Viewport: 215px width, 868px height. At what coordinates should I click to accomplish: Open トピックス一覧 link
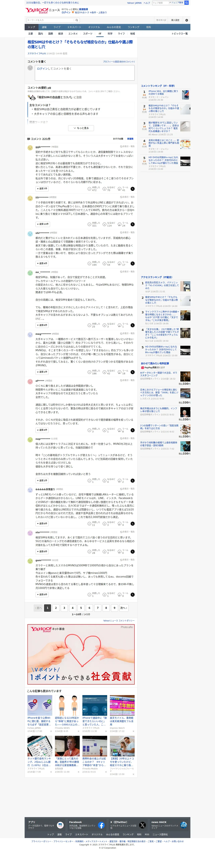point(180,34)
